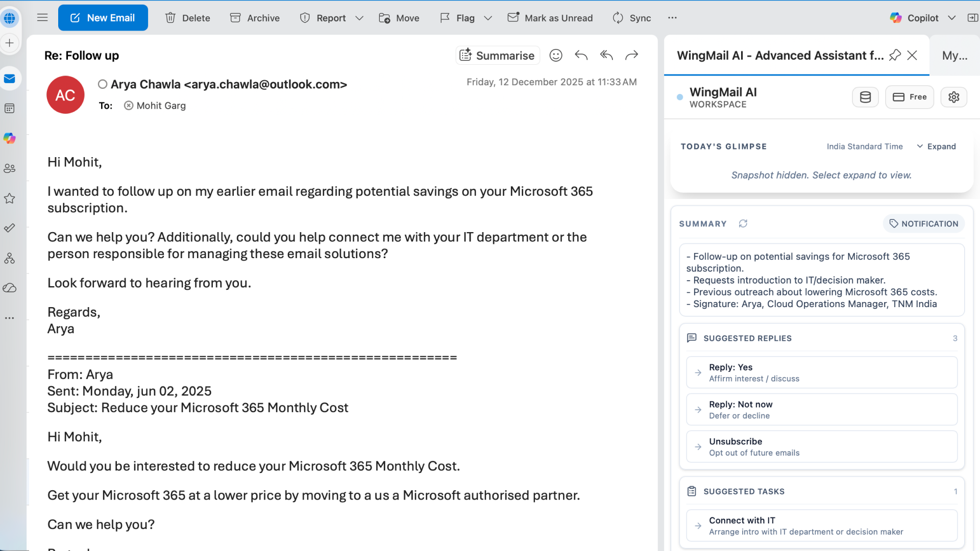
Task: Click the Forward arrow icon
Action: click(632, 55)
